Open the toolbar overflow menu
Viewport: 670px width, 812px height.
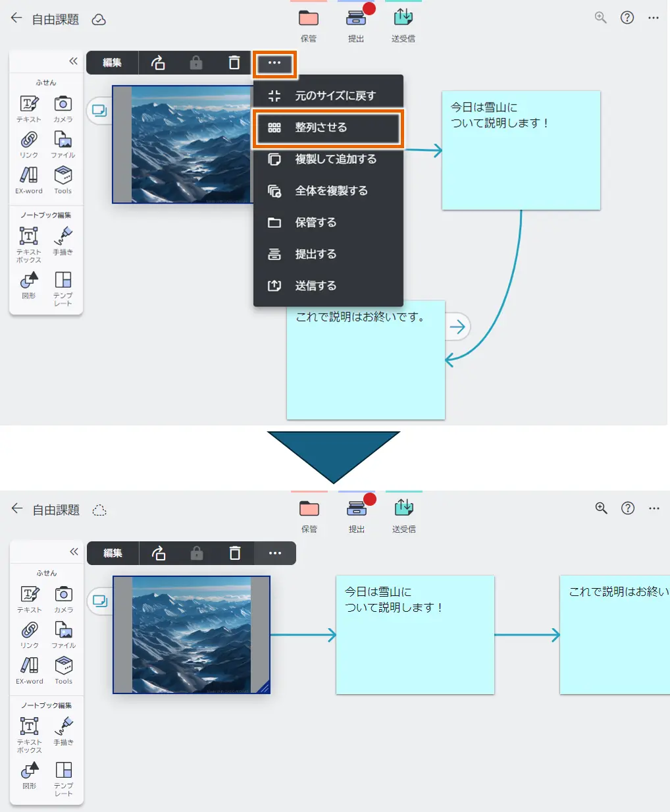point(274,64)
